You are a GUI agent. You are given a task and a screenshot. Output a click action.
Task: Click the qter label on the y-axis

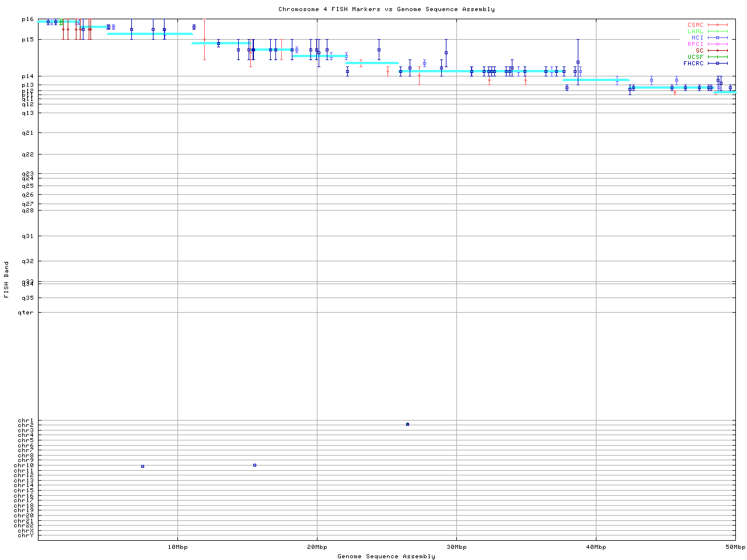pyautogui.click(x=26, y=313)
